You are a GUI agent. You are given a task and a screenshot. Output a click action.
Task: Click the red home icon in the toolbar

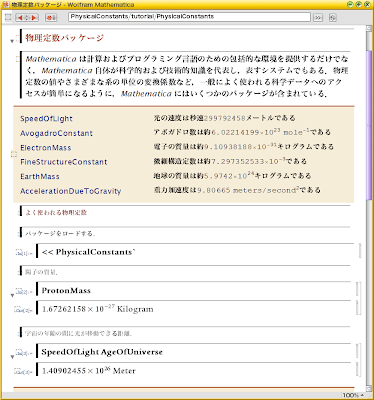pyautogui.click(x=51, y=17)
